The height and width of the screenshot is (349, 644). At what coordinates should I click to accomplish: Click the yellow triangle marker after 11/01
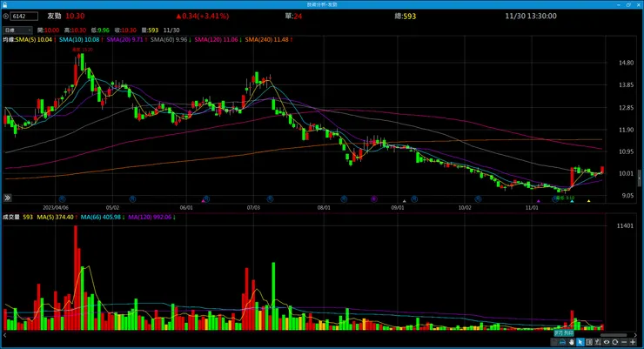pos(589,201)
